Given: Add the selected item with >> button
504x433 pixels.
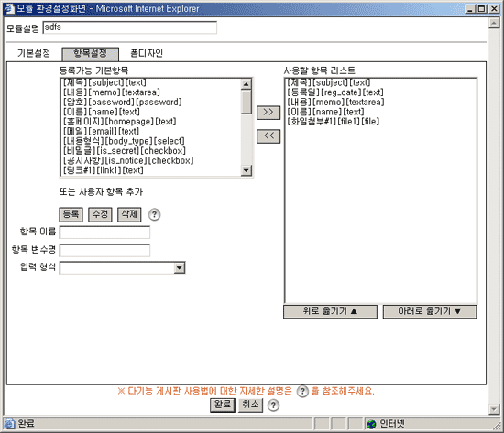Looking at the screenshot, I should [268, 112].
